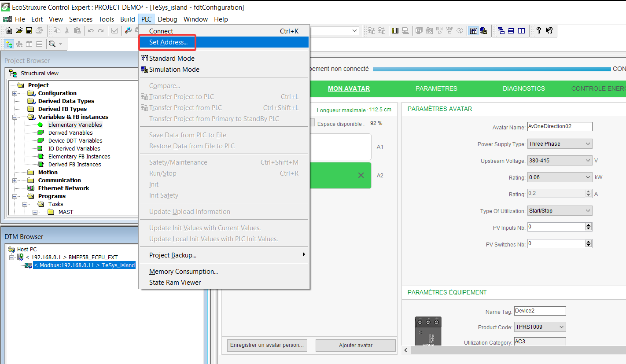Open the Product Code dropdown

click(561, 327)
